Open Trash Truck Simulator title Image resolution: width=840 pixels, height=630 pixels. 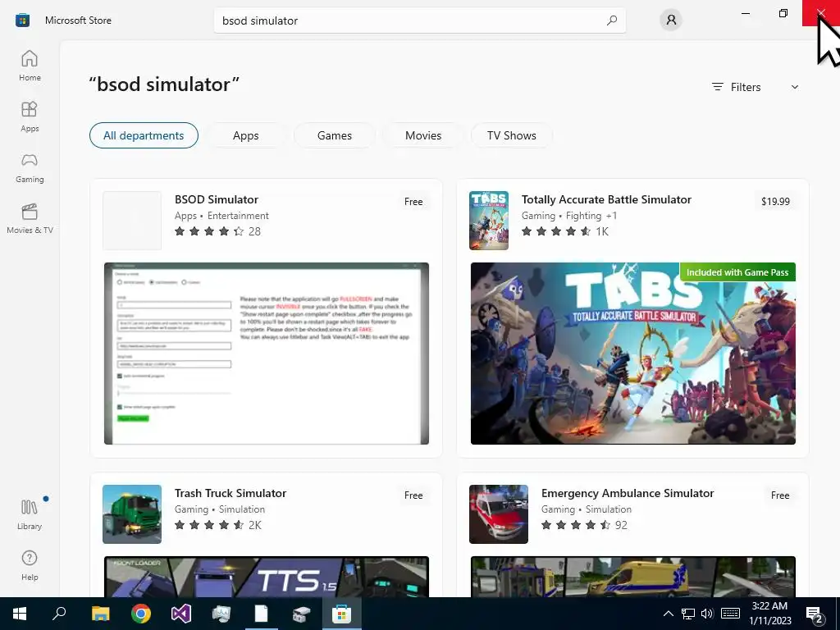(231, 493)
